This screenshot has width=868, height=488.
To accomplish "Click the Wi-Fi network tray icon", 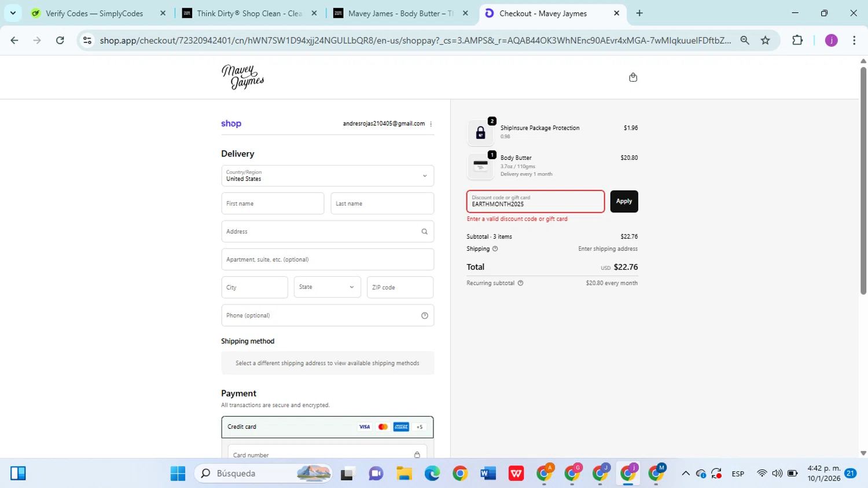I will point(762,474).
